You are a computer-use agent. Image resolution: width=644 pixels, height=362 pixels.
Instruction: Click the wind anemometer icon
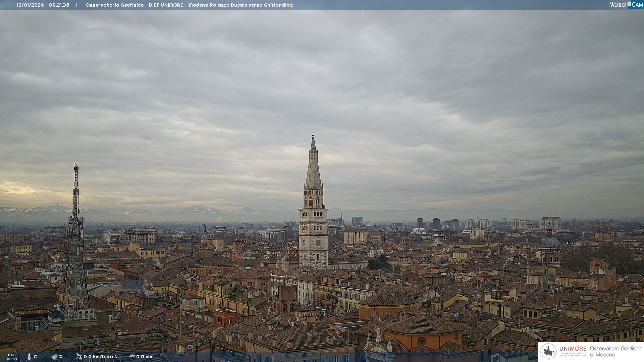(79, 357)
